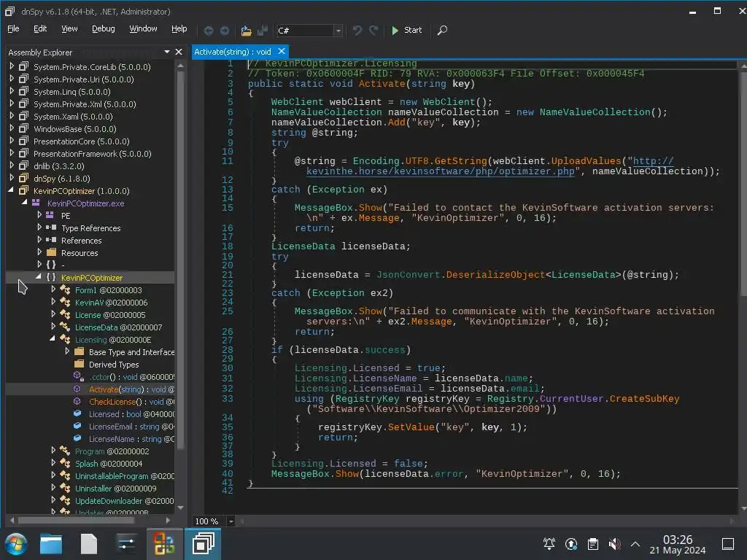Screen dimensions: 747x560
Task: Select Uninstaller @02000009 in the tree
Action: pyautogui.click(x=116, y=488)
